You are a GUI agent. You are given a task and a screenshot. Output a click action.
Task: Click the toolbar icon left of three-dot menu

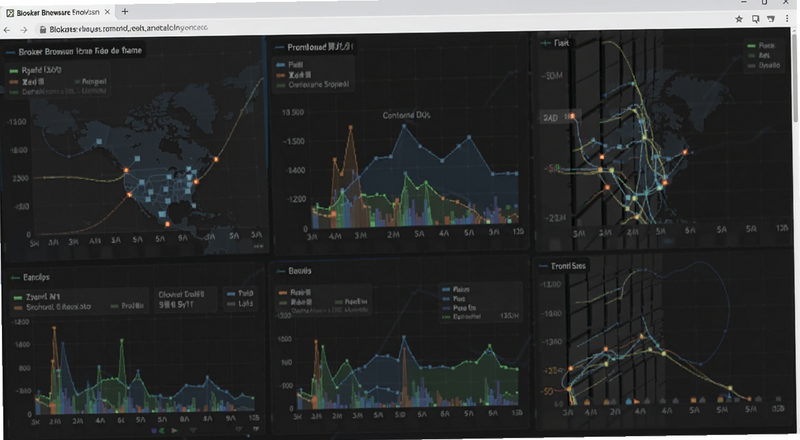click(771, 19)
